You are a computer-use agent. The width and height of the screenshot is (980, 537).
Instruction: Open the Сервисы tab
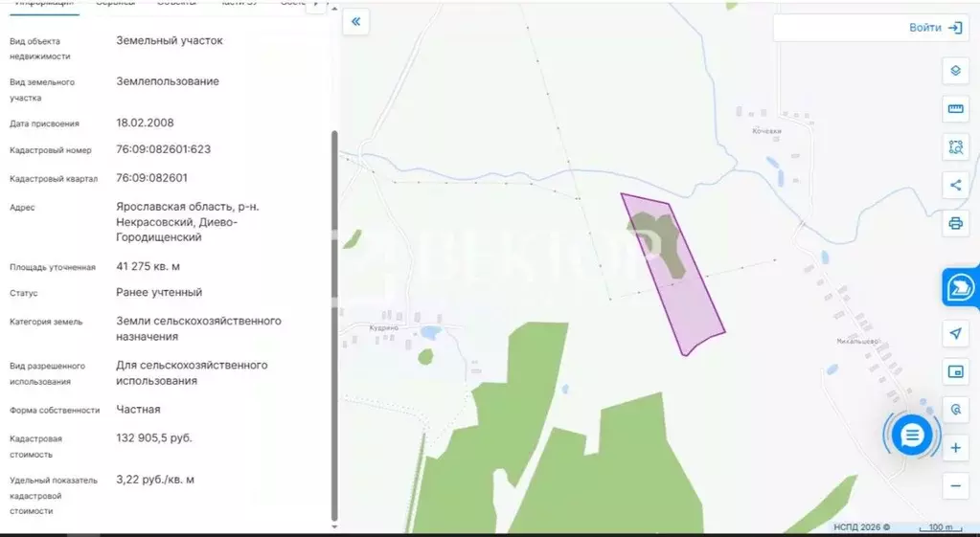(115, 4)
